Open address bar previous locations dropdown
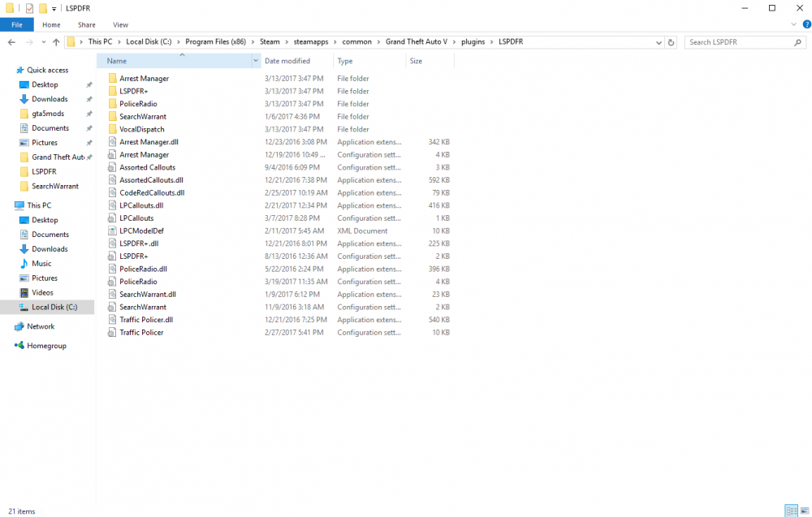This screenshot has width=812, height=517. pos(659,42)
